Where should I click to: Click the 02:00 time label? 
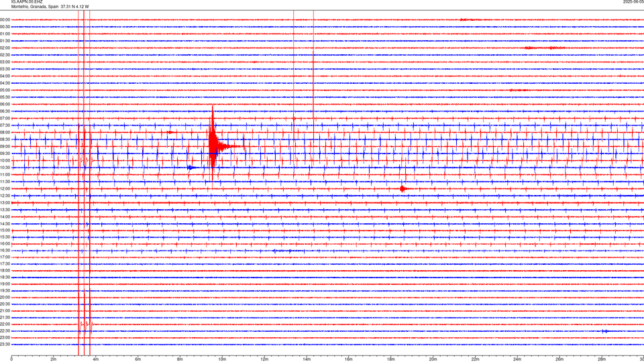pos(5,48)
